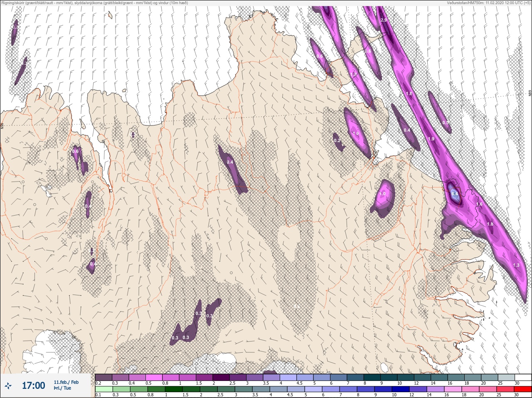Image resolution: width=532 pixels, height=398 pixels.
Task: Pick the white 25–30 swatch, top legend row
Action: point(524,377)
